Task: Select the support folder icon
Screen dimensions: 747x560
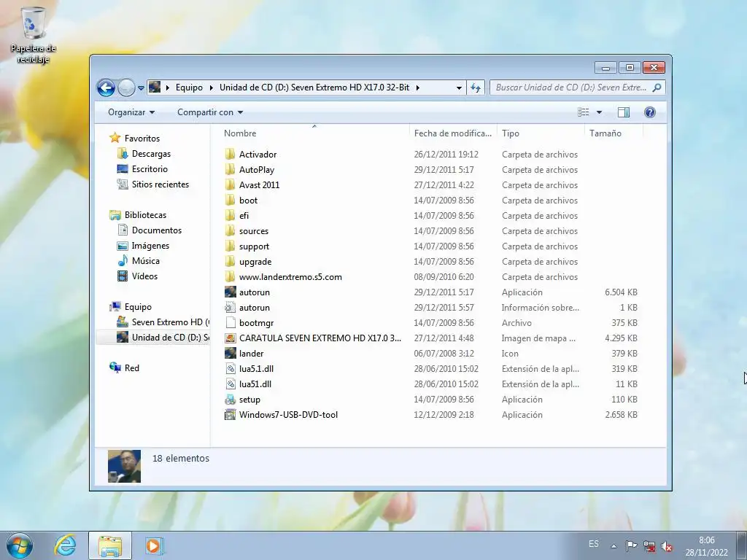Action: pos(230,246)
